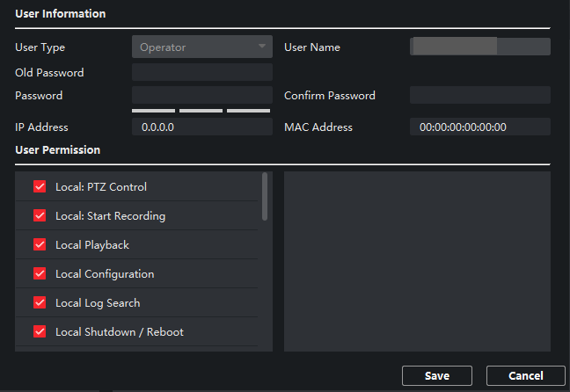The height and width of the screenshot is (392, 570).
Task: Open the User Type dropdown arrow
Action: coord(262,47)
